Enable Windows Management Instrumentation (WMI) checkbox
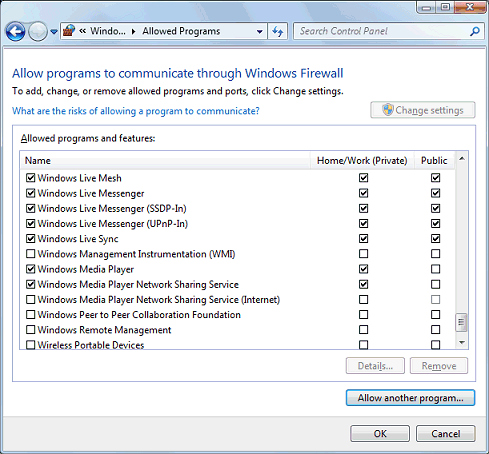The width and height of the screenshot is (489, 454). [x=30, y=254]
